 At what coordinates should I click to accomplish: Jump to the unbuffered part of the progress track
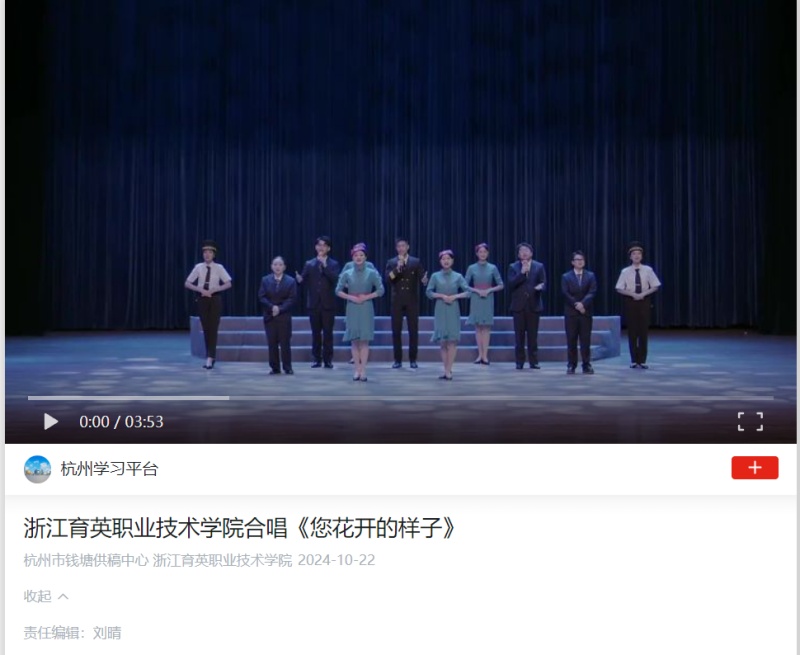(x=501, y=398)
